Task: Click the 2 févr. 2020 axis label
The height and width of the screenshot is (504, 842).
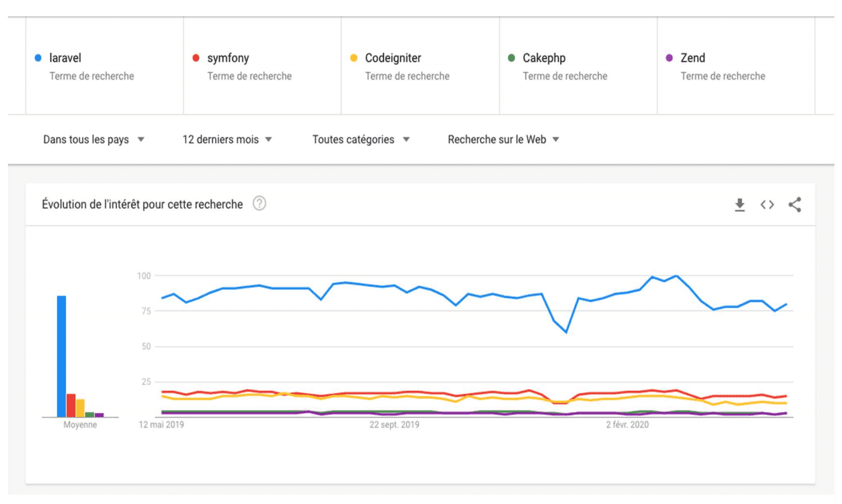Action: pos(627,425)
